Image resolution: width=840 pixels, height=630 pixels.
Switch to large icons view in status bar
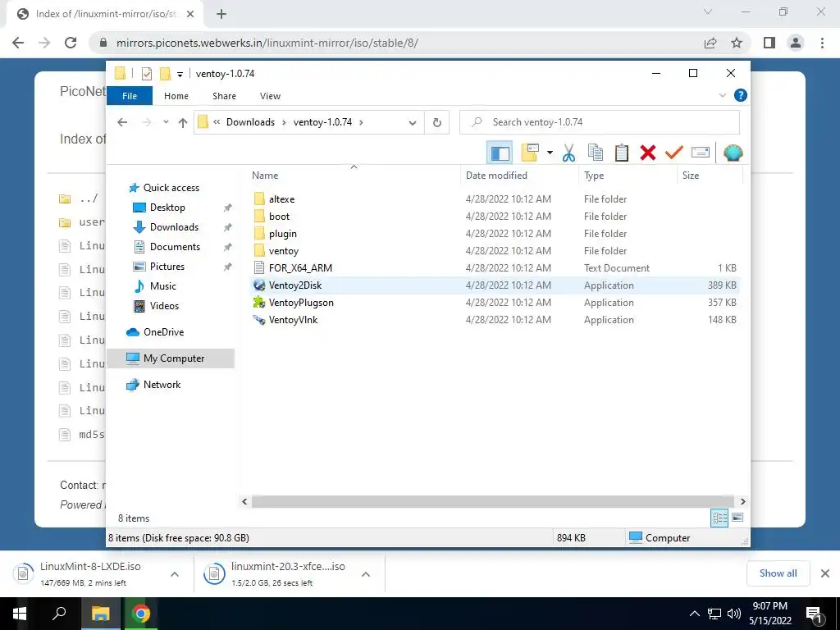coord(737,518)
